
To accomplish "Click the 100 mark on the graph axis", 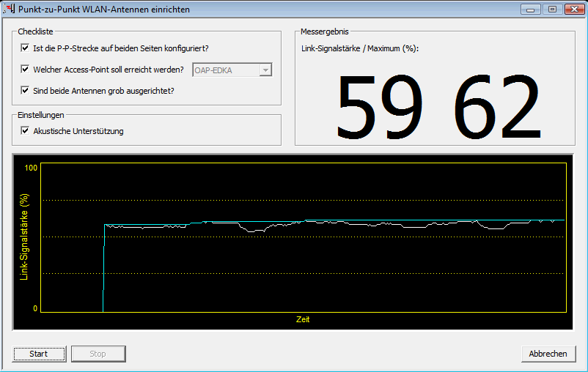I will click(x=31, y=168).
